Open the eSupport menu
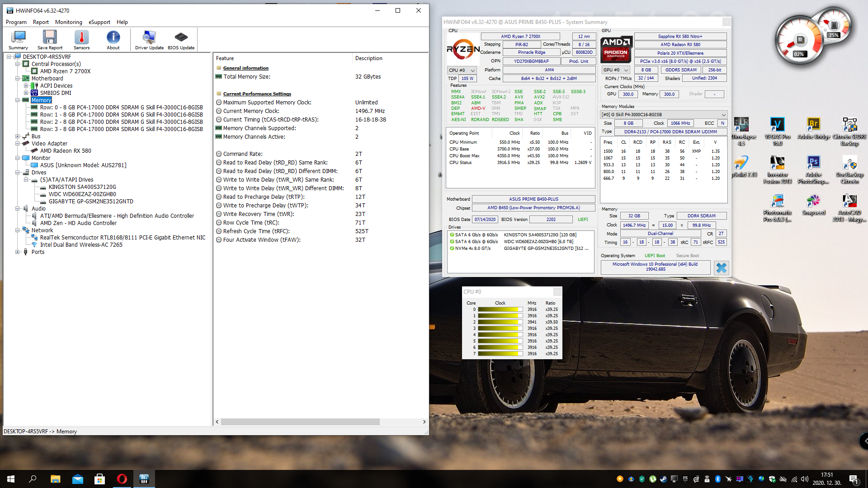868x488 pixels. point(99,22)
